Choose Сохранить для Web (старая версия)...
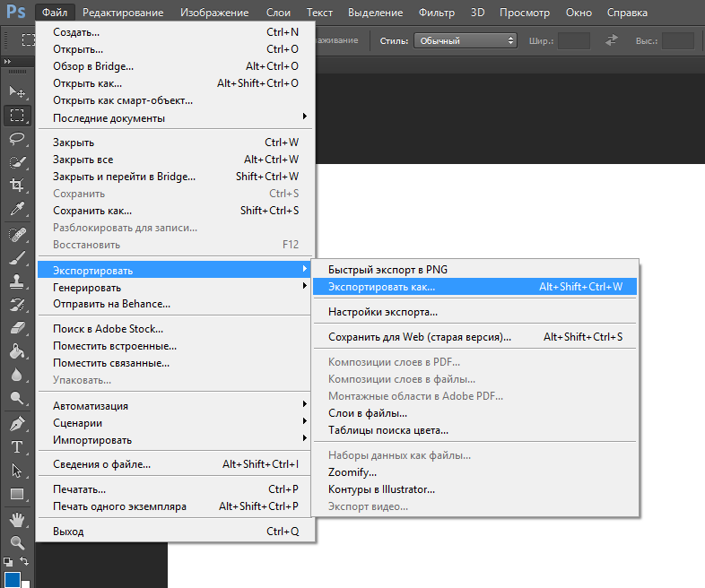 [474, 337]
